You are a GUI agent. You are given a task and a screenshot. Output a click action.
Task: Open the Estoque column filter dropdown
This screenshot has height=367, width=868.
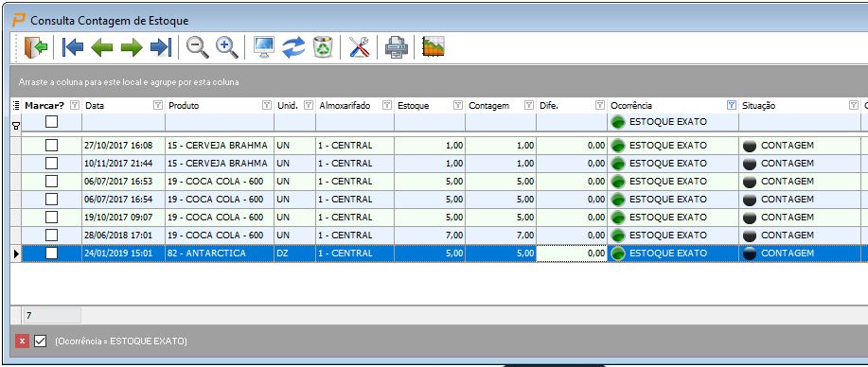(458, 105)
